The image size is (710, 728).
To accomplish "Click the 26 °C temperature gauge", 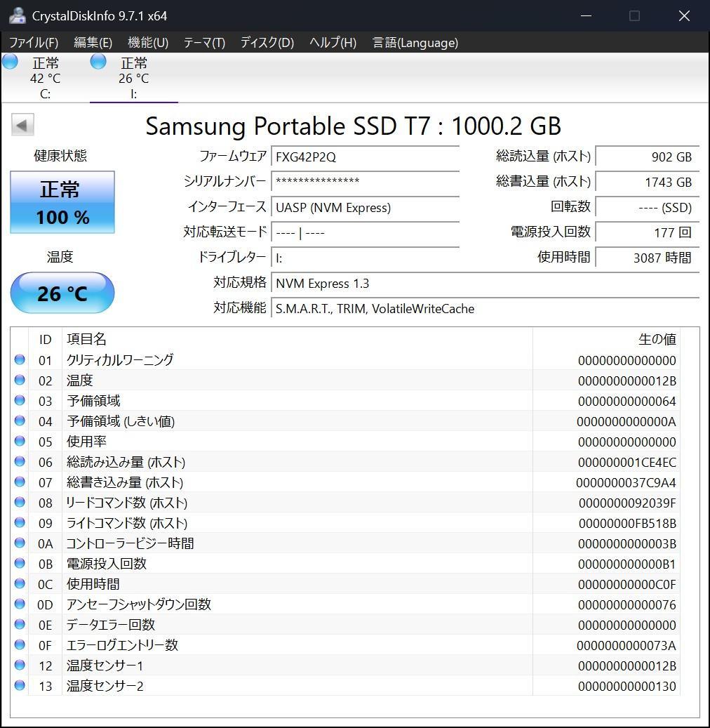I will tap(62, 293).
